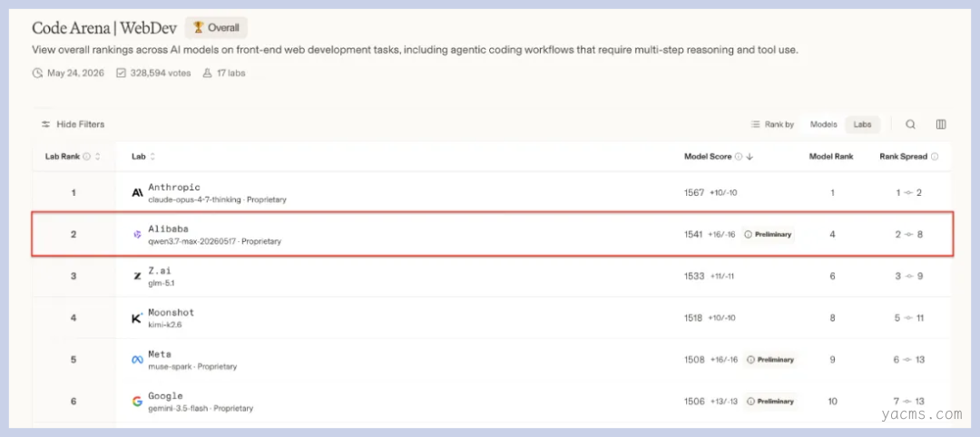Viewport: 980px width, 437px height.
Task: Click the checkbox icon beside votes
Action: (x=122, y=73)
